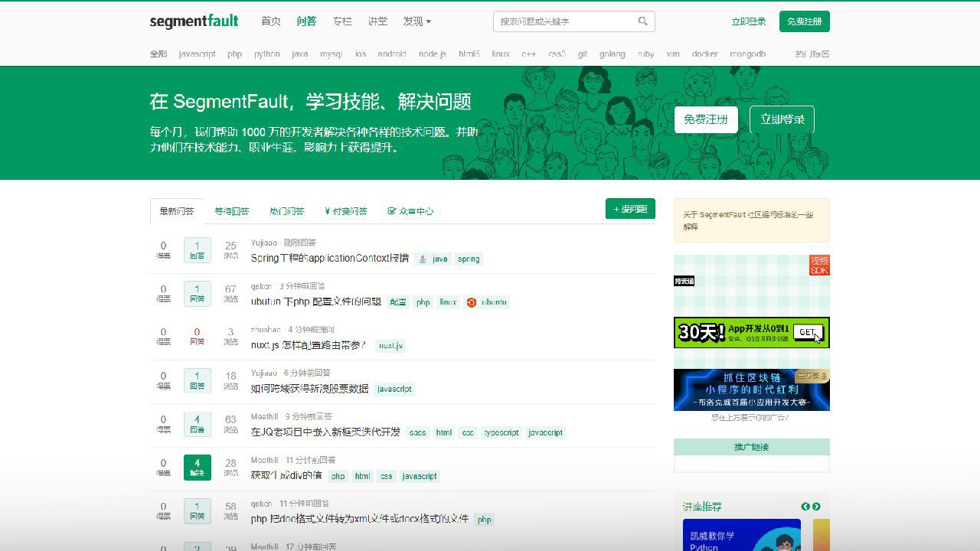Switch to the 最新问答 tab
This screenshot has height=551, width=980.
click(177, 211)
